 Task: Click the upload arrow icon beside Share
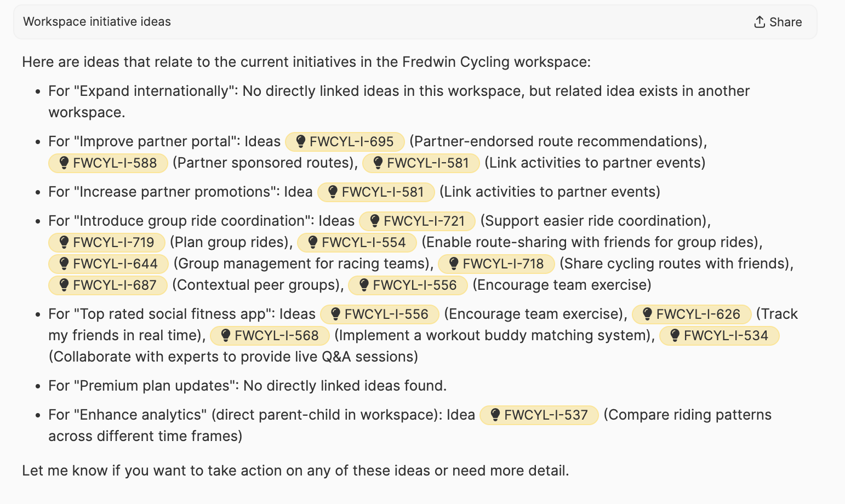click(x=759, y=21)
